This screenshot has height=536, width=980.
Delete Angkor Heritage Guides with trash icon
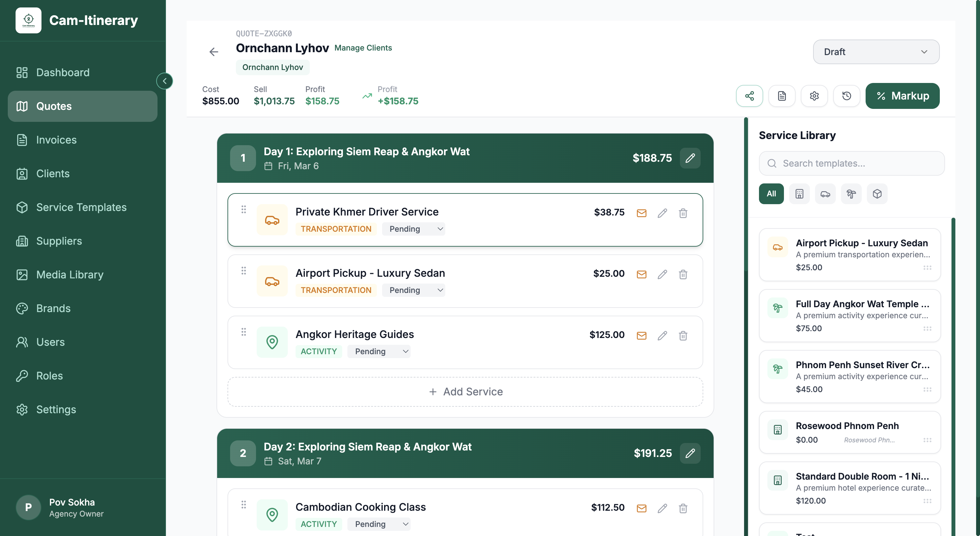click(x=683, y=335)
